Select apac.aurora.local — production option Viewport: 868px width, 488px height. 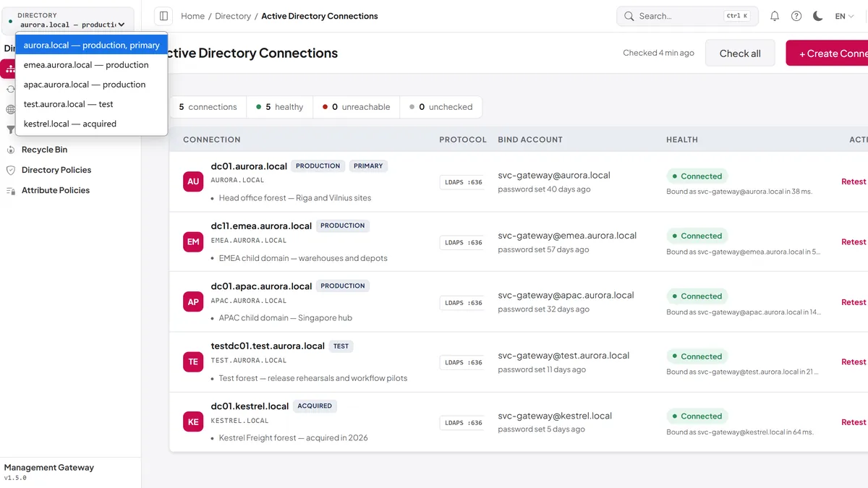pos(91,85)
